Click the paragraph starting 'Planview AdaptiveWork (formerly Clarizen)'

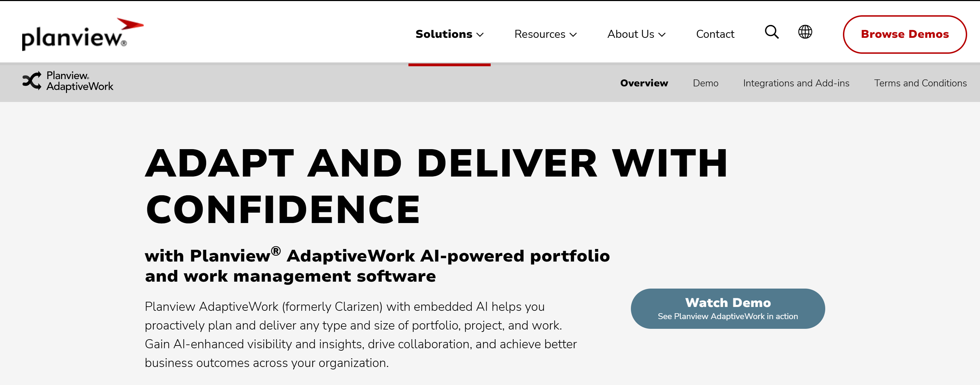(x=361, y=334)
